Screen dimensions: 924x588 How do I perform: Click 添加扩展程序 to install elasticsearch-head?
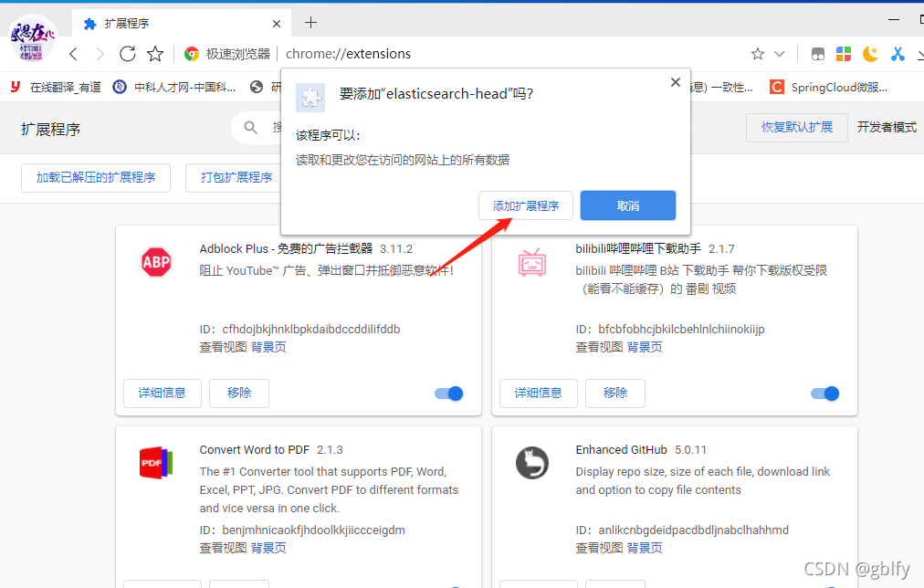point(526,205)
